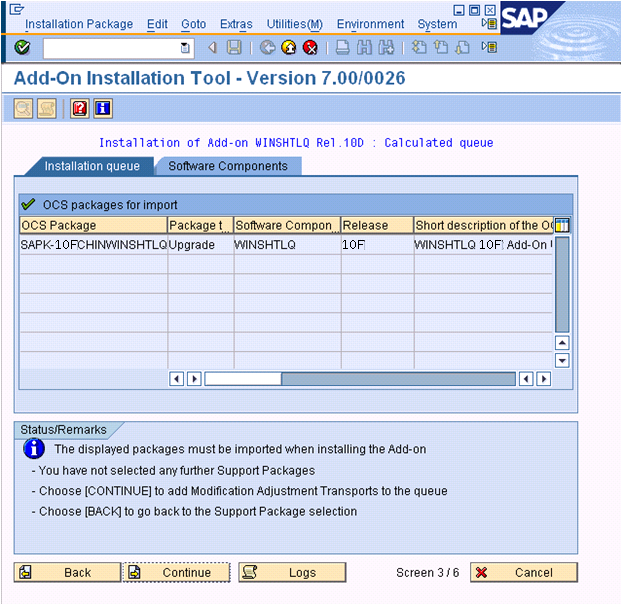
Task: Minimize the SAP window
Action: (x=459, y=10)
